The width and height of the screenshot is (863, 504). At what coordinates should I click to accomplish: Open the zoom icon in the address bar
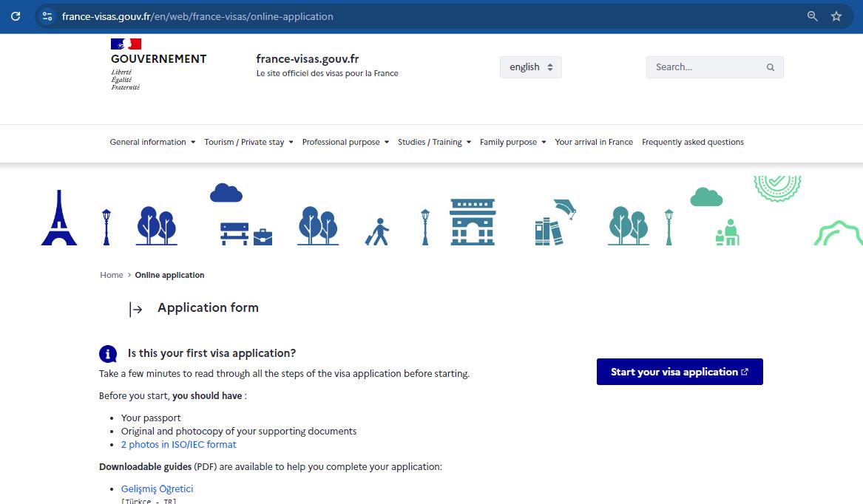[x=812, y=16]
